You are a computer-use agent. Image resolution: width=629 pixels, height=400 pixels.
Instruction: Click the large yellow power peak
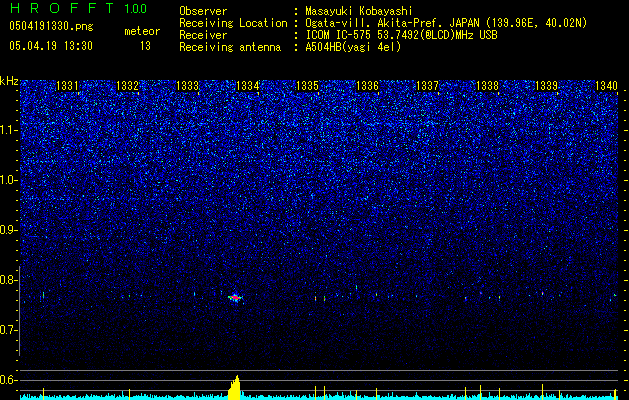click(x=234, y=388)
